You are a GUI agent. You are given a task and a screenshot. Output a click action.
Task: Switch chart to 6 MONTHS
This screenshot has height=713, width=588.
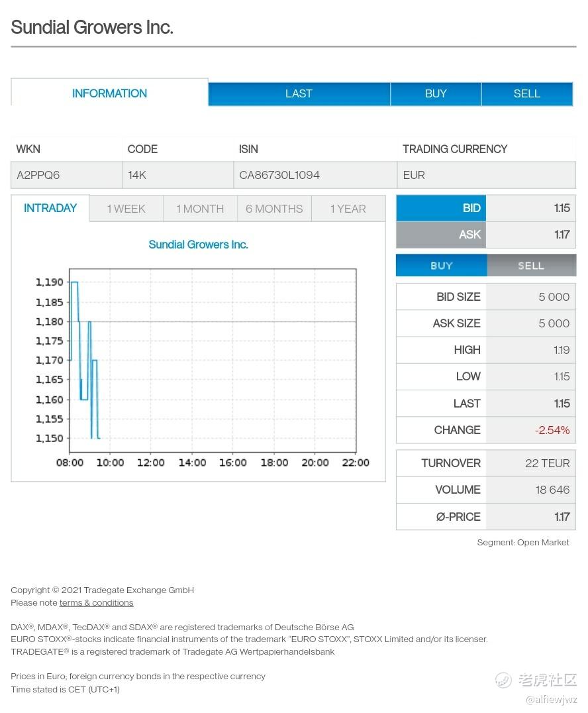tap(274, 209)
